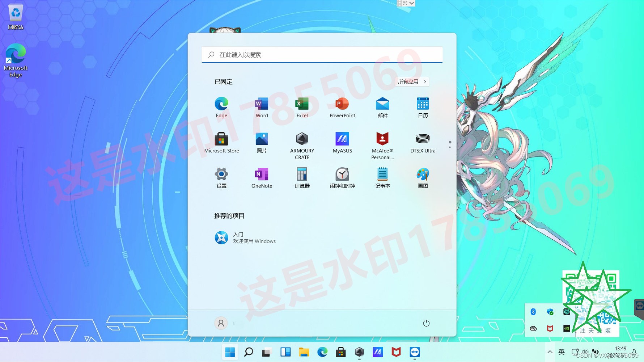Open Microsoft Store from pinned apps
This screenshot has width=644, height=362.
[x=221, y=143]
